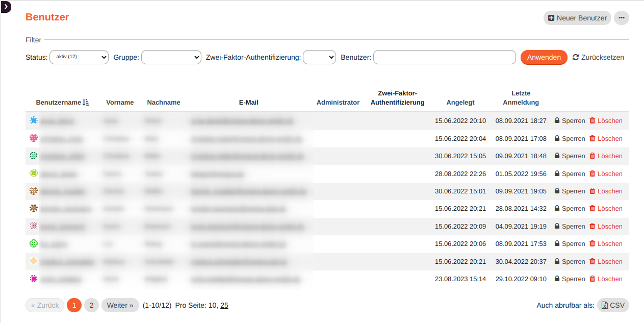Click into the Benutzer search field
The width and height of the screenshot is (644, 323).
pos(444,57)
